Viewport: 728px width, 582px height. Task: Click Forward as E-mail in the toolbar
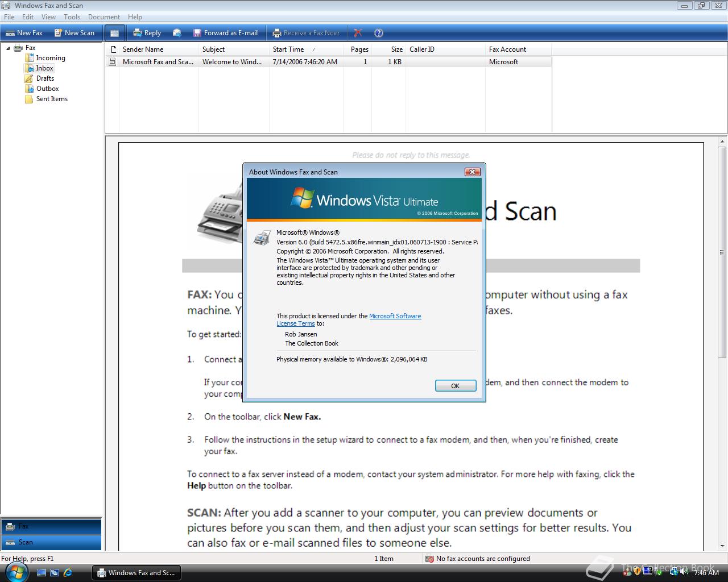[225, 33]
